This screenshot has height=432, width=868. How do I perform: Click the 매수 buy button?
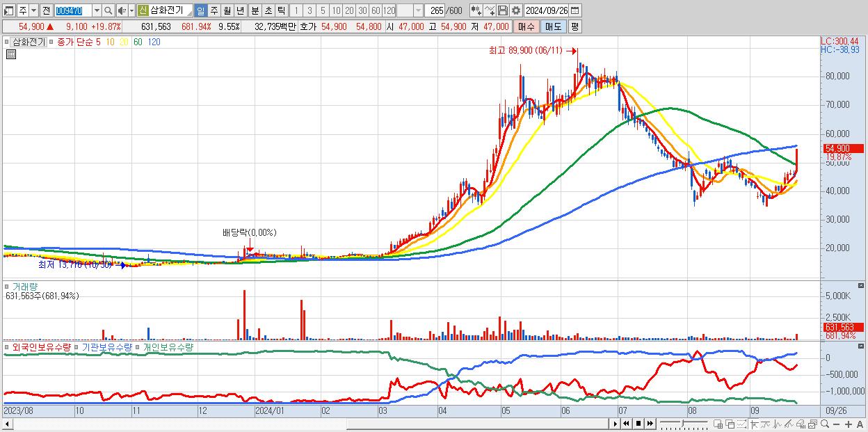pyautogui.click(x=527, y=26)
